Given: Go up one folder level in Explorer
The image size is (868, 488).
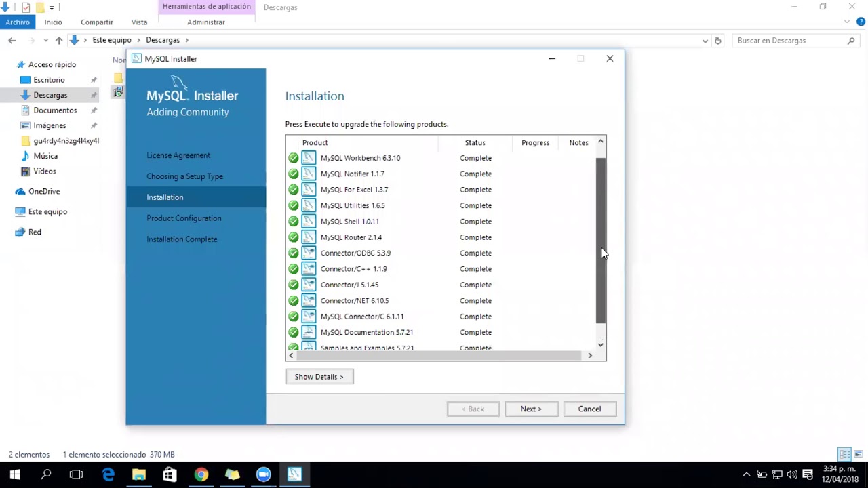Looking at the screenshot, I should pyautogui.click(x=59, y=41).
